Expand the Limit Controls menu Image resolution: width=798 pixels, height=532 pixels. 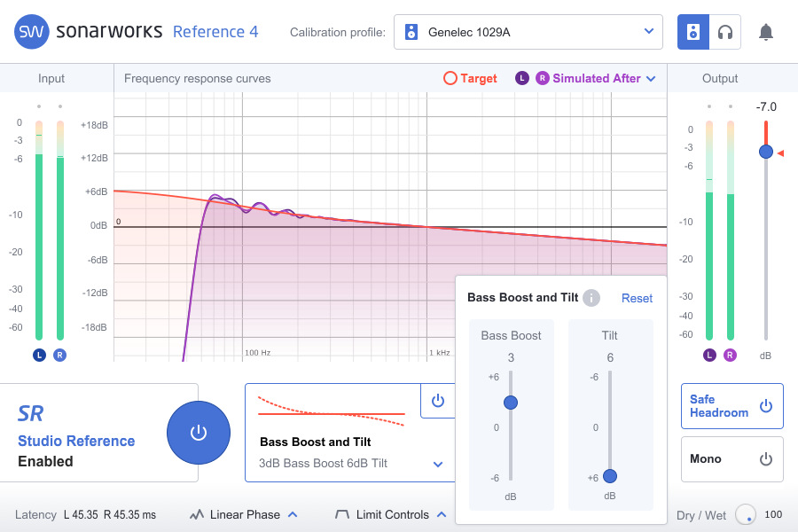pyautogui.click(x=442, y=514)
